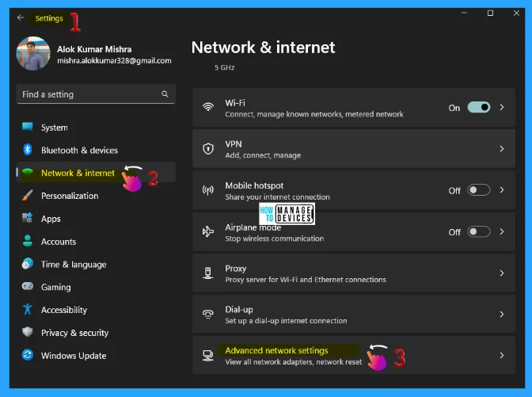Click 'Stop wireless communication' text
Image resolution: width=532 pixels, height=397 pixels.
[274, 239]
